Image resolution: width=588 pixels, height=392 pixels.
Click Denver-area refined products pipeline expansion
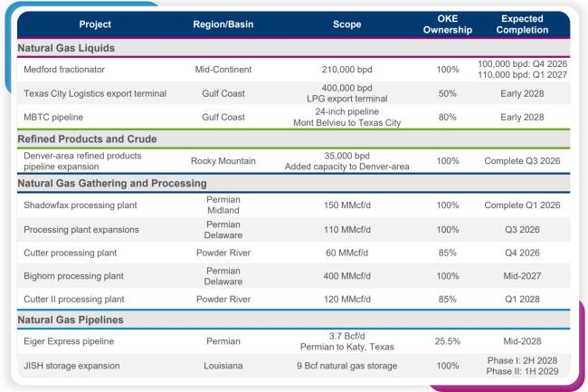tap(82, 161)
